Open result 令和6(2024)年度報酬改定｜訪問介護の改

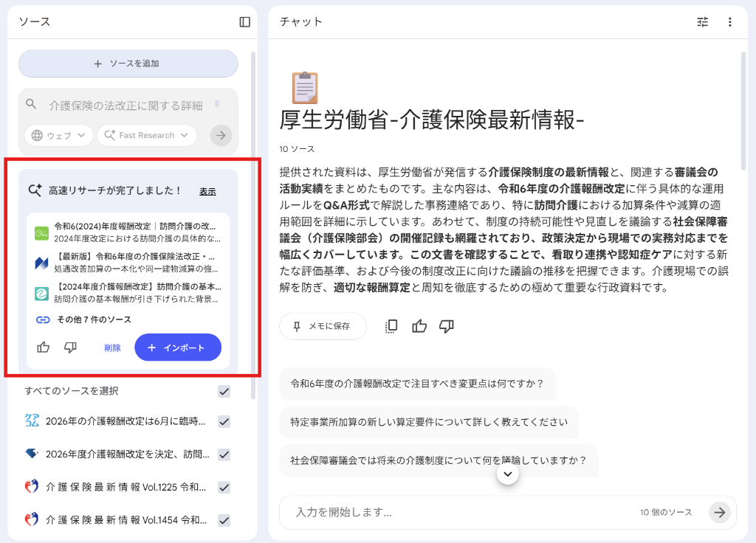click(134, 226)
